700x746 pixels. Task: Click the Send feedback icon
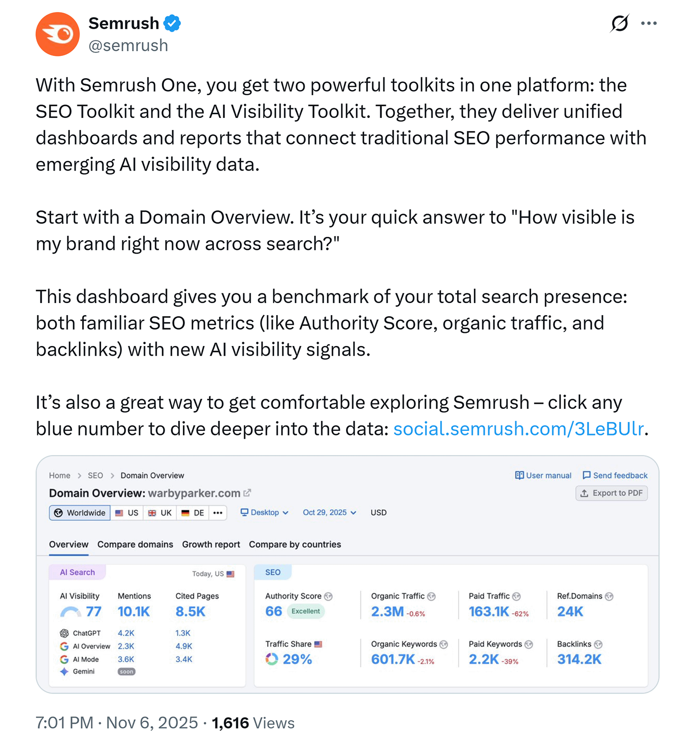click(x=588, y=475)
